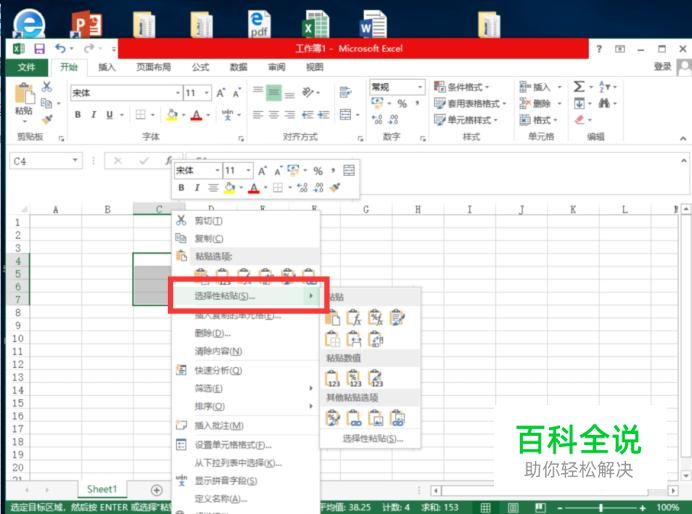
Task: Click the zoom slider handle
Action: click(601, 508)
